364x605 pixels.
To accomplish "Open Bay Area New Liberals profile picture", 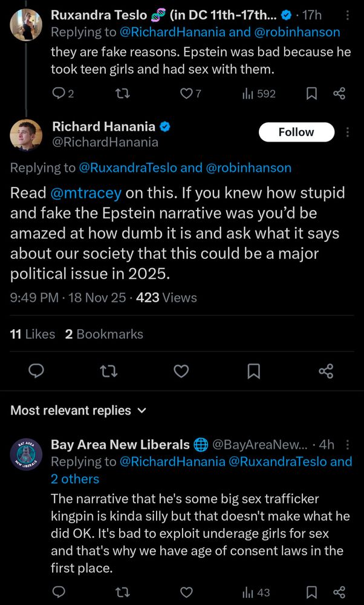I will click(27, 454).
